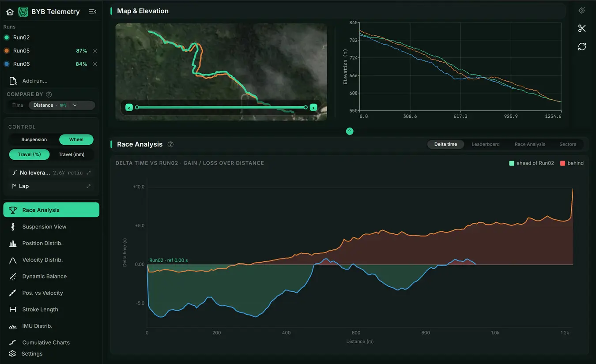Click the Lap flag icon

(14, 186)
